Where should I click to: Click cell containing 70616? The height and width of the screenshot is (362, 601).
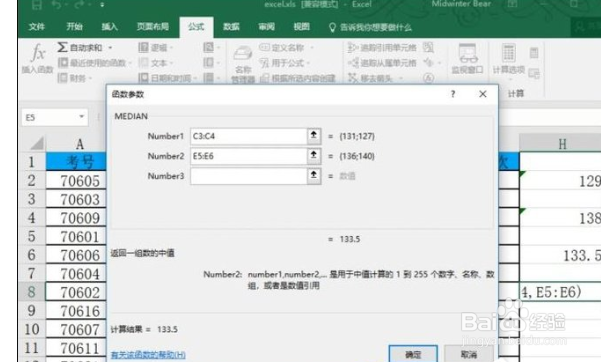pyautogui.click(x=76, y=311)
